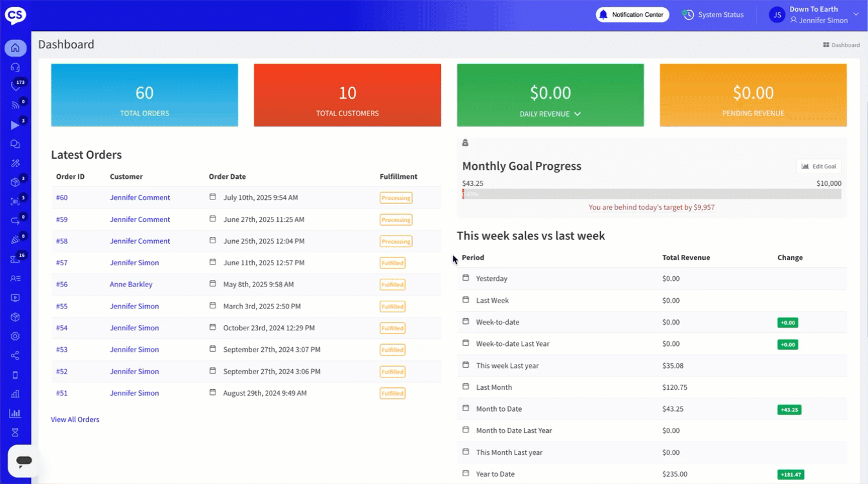Open the magic wand sidebar icon

[15, 163]
